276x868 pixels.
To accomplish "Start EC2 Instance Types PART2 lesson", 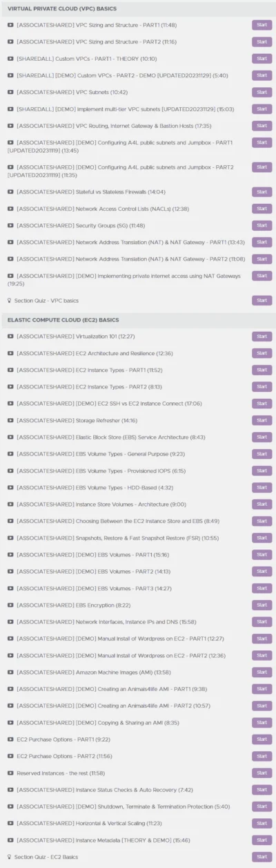I will tap(262, 387).
